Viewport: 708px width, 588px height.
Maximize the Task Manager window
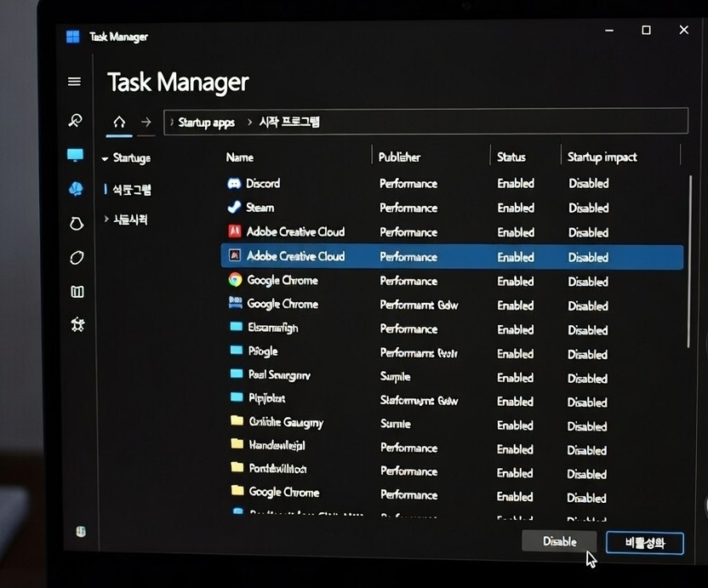(646, 31)
